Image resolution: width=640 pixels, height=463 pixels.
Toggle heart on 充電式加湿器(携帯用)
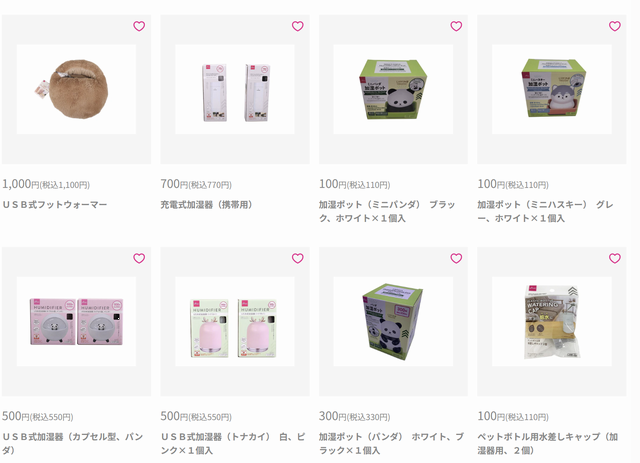[x=298, y=26]
